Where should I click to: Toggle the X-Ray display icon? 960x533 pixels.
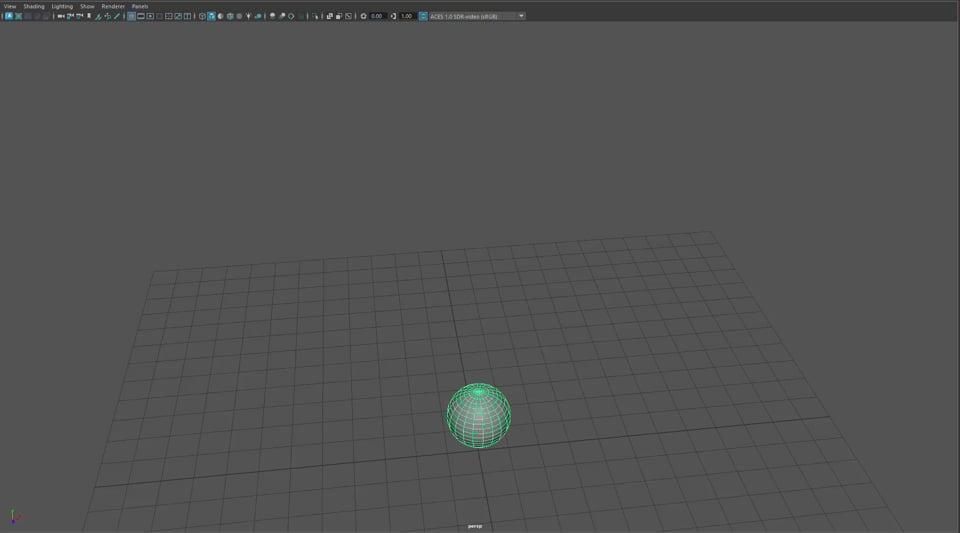pos(329,17)
